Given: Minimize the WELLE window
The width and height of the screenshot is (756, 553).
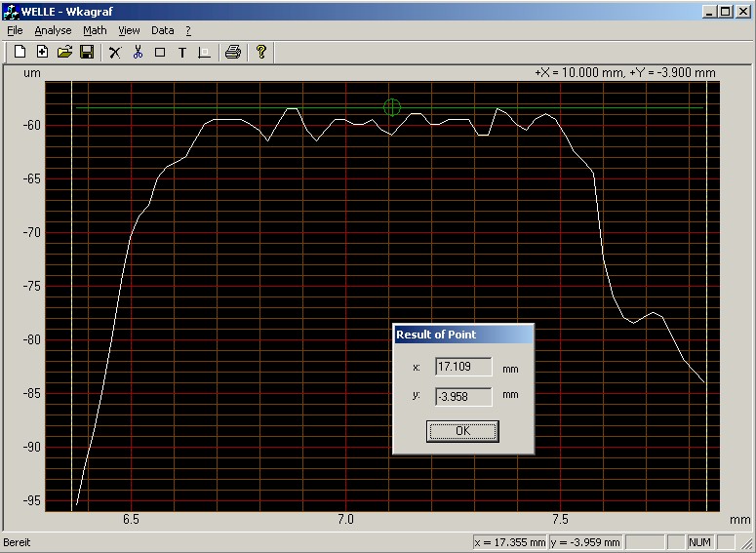Looking at the screenshot, I should click(x=709, y=12).
